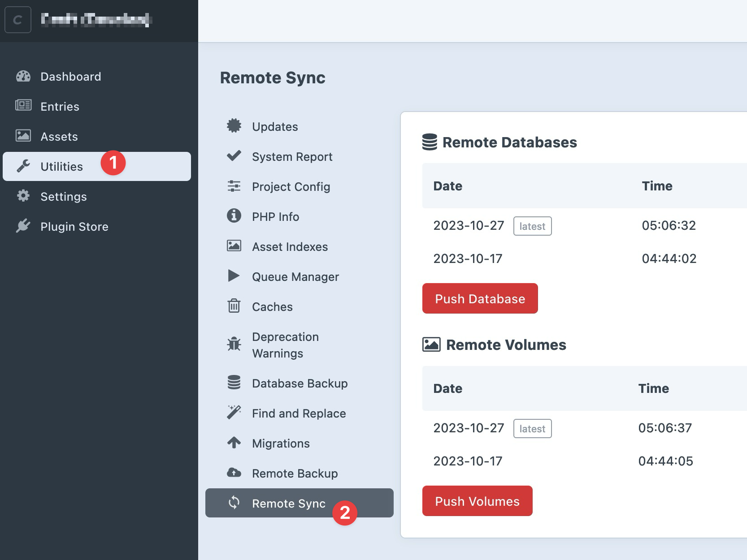Open the Find and Replace tool
Screen dimensions: 747x560
point(298,413)
